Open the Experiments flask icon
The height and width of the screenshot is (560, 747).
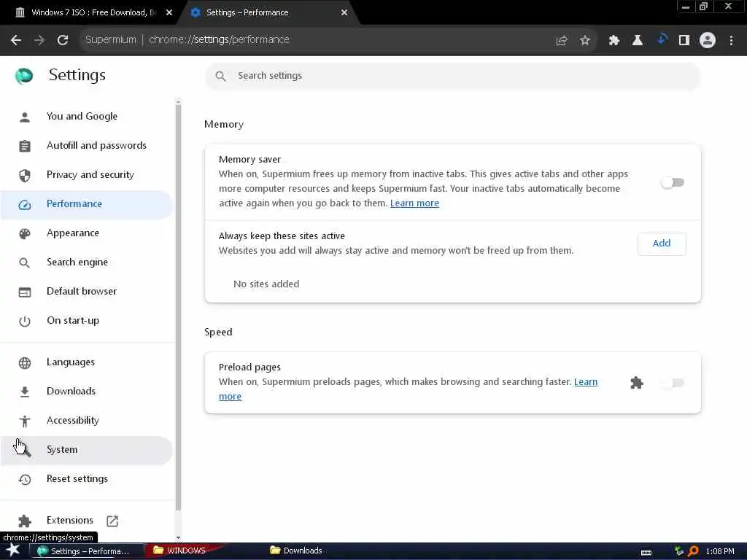pos(638,41)
